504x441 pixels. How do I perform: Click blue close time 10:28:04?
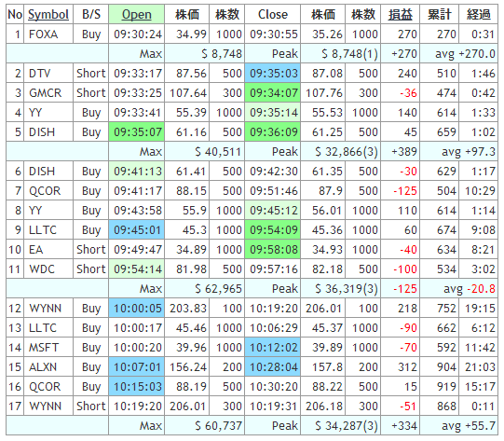click(274, 367)
